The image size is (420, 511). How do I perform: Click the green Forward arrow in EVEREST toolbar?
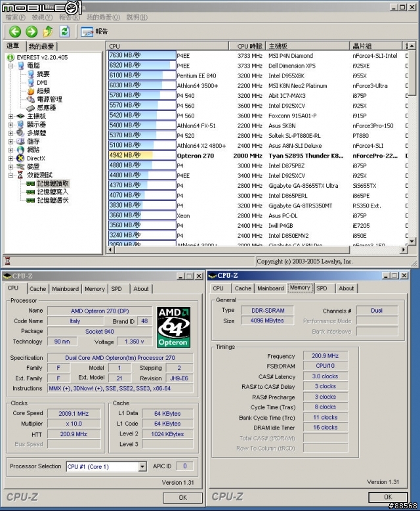(31, 32)
